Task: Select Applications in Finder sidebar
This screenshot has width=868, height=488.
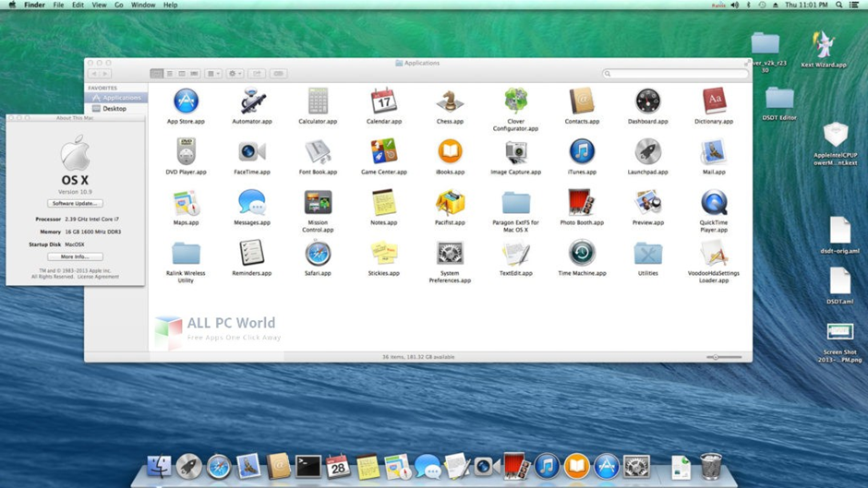Action: click(115, 98)
